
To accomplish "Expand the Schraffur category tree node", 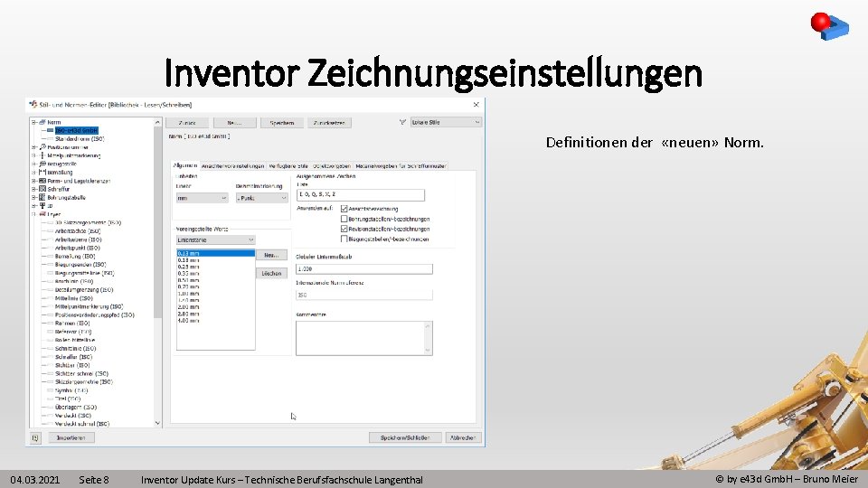I will coord(33,189).
